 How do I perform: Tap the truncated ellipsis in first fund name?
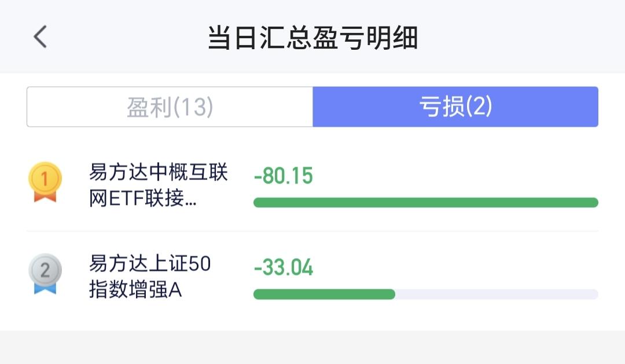pyautogui.click(x=193, y=200)
